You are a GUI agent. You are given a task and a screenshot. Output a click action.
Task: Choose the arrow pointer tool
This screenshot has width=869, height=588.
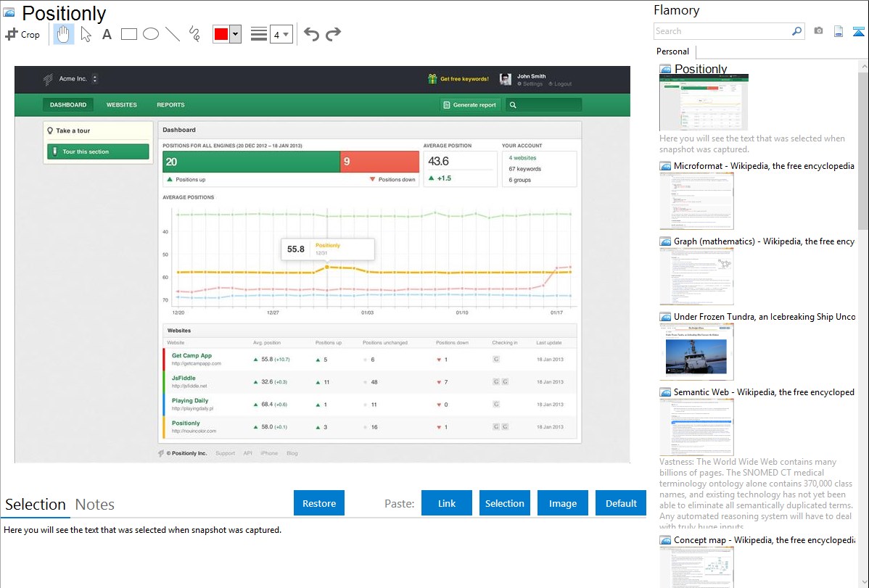(x=86, y=34)
